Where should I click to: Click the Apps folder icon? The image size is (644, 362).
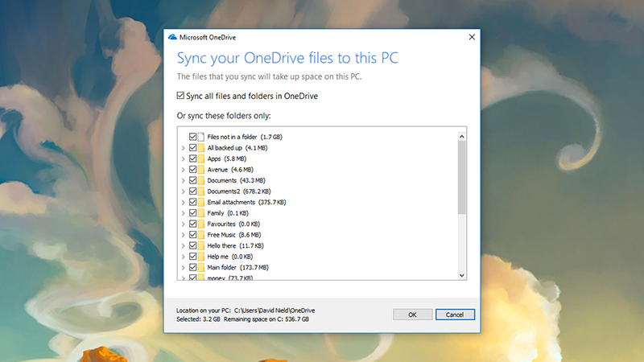point(200,158)
